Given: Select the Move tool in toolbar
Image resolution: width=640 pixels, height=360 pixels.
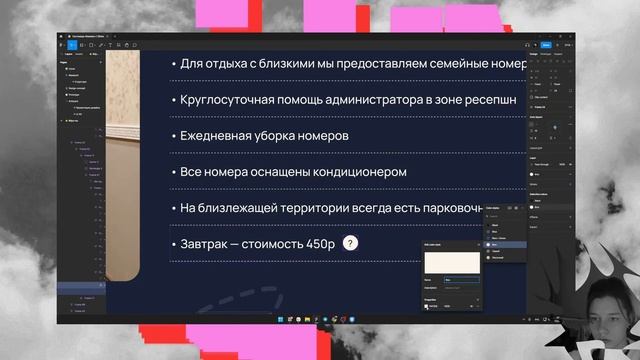Looking at the screenshot, I should click(72, 45).
